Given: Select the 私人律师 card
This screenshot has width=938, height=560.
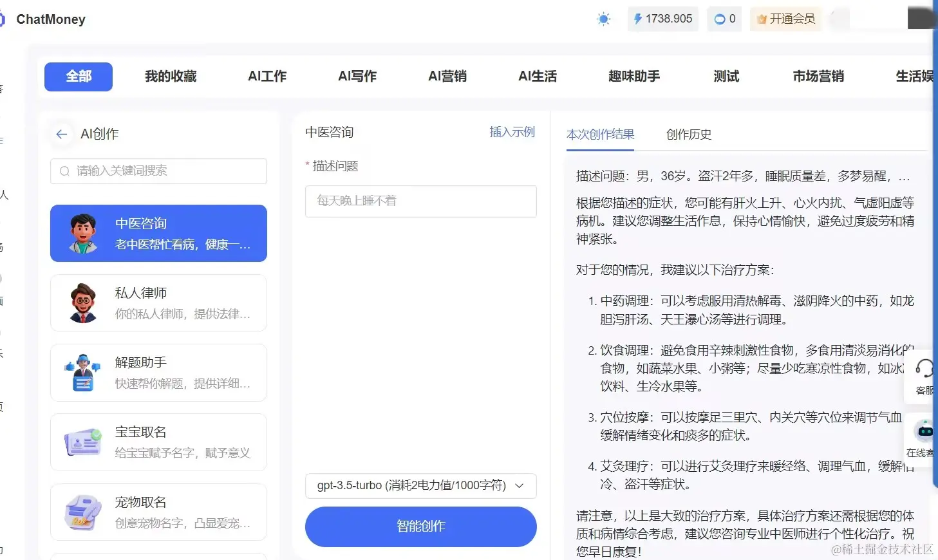Looking at the screenshot, I should [158, 303].
